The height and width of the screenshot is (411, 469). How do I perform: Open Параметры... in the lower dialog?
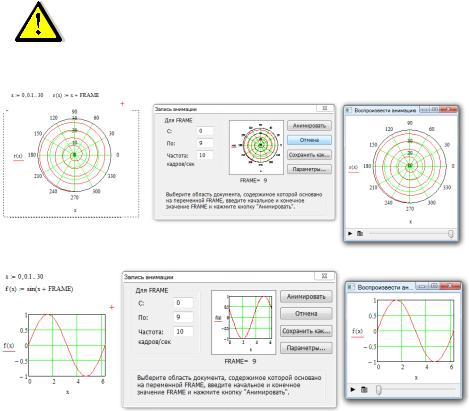[306, 348]
